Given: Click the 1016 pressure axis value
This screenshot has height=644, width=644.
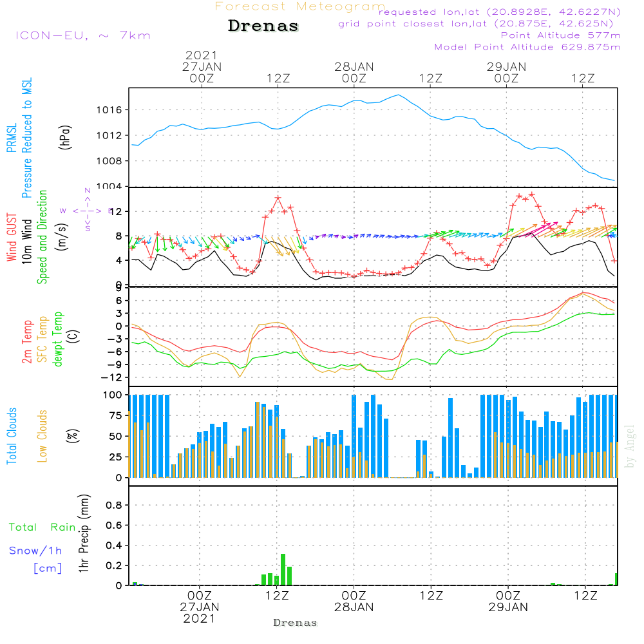Looking at the screenshot, I should [109, 110].
